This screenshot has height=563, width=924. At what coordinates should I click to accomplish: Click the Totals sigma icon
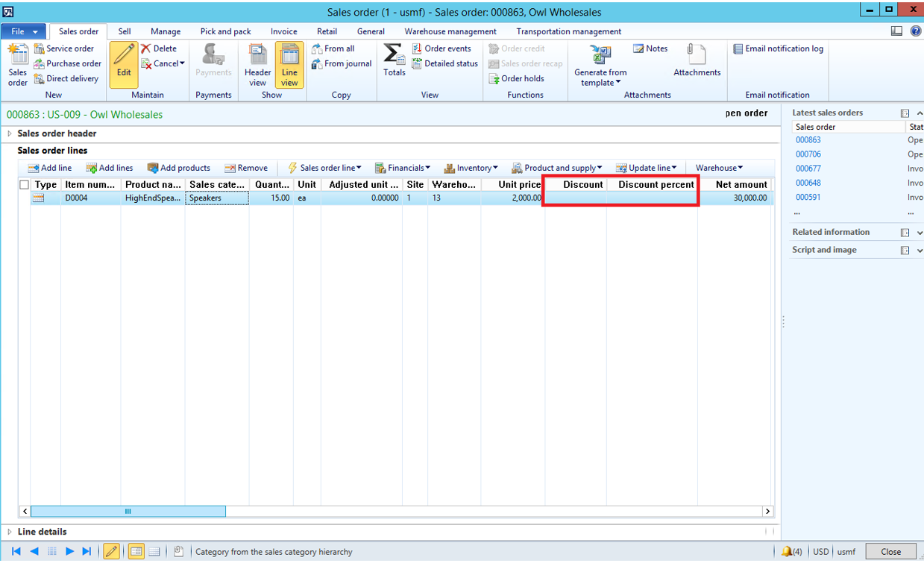tap(394, 55)
